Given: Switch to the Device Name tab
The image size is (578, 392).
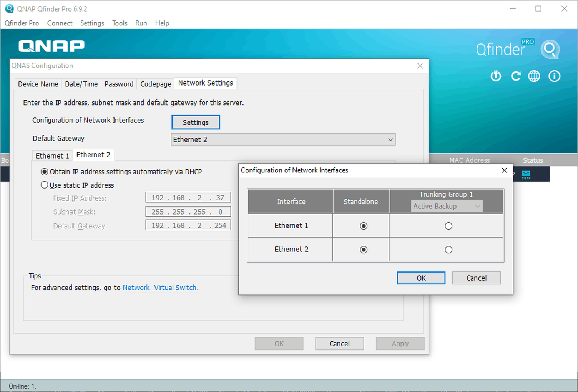Looking at the screenshot, I should 38,84.
